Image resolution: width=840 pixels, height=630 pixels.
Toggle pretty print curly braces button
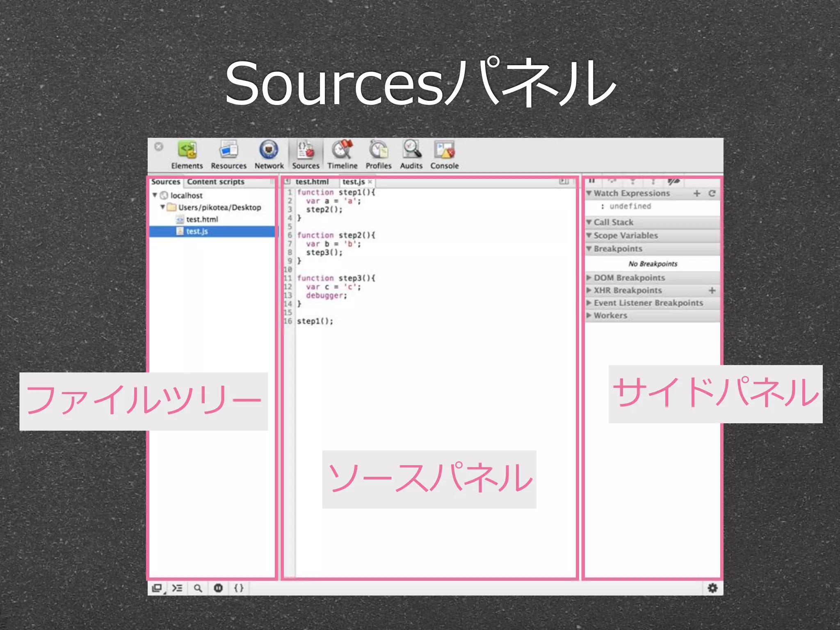coord(239,588)
